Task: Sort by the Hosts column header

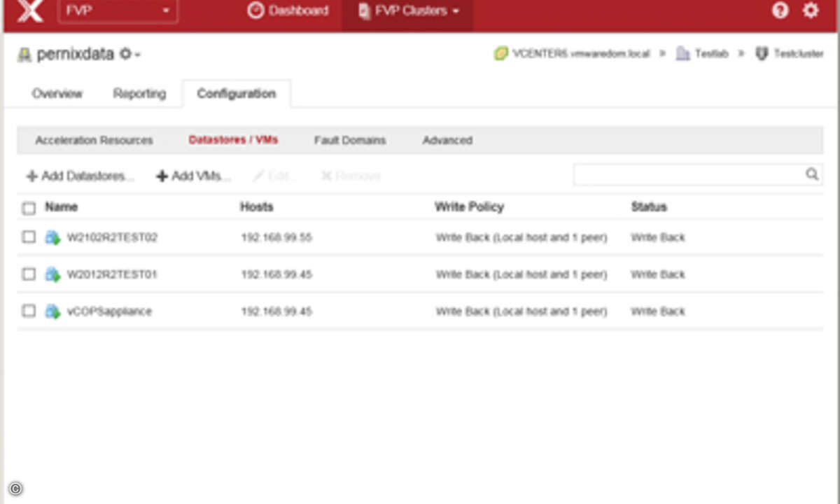Action: pos(257,207)
